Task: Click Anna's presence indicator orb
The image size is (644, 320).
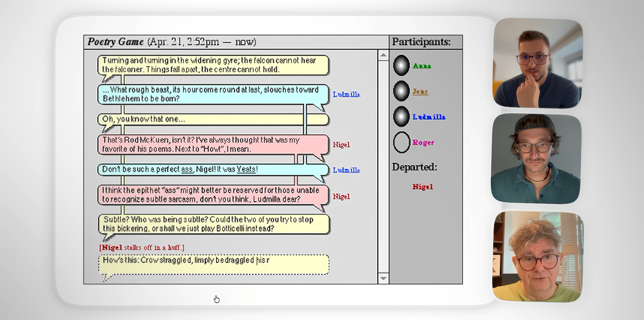Action: tap(401, 65)
